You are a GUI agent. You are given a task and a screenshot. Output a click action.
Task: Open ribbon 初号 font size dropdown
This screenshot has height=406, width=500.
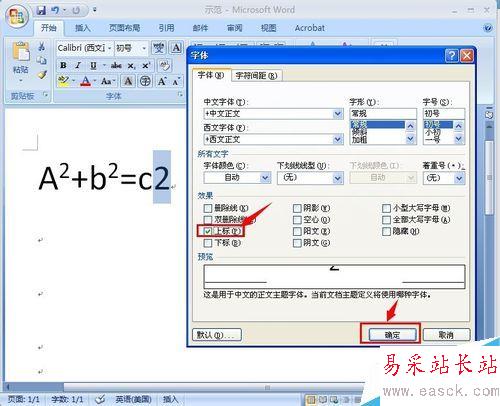[144, 48]
